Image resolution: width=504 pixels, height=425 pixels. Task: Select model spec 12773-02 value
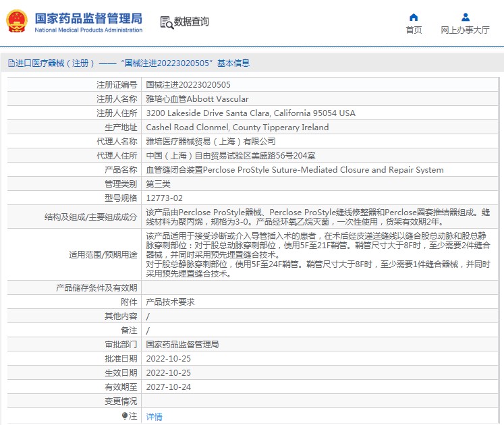pyautogui.click(x=164, y=198)
